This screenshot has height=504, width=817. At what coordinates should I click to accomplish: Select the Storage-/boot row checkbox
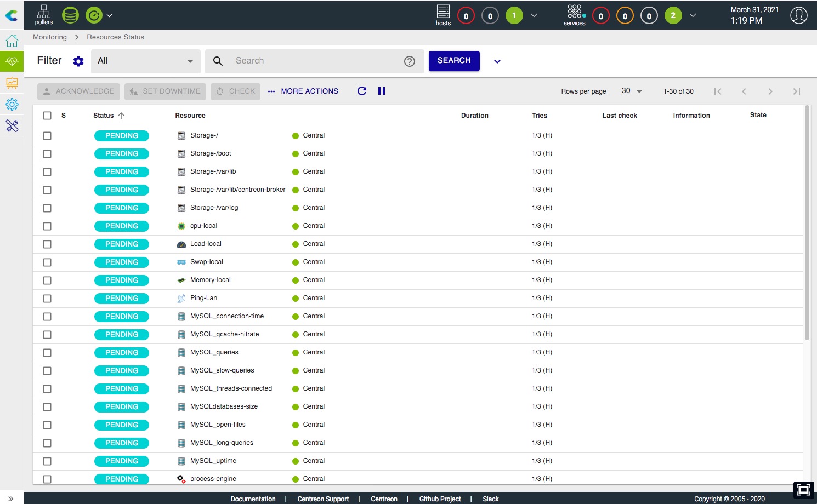click(x=47, y=154)
